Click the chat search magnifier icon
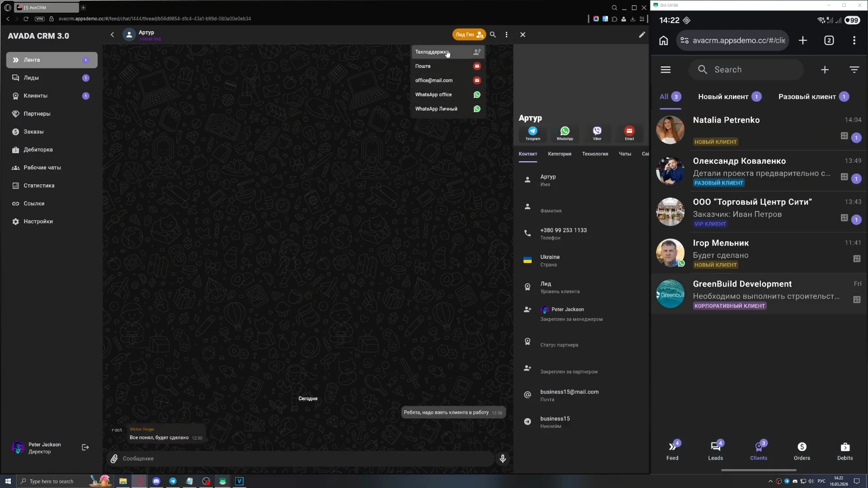Image resolution: width=868 pixels, height=488 pixels. pos(493,35)
